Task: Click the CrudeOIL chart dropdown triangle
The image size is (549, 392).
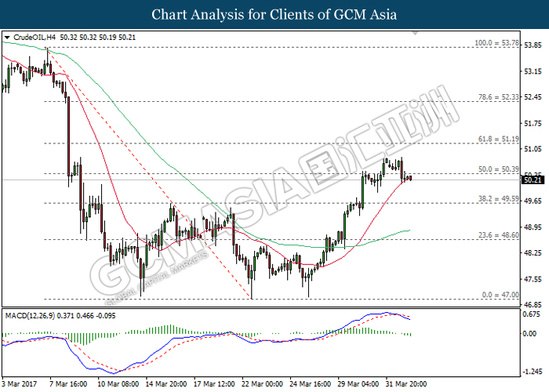Action: tap(7, 38)
